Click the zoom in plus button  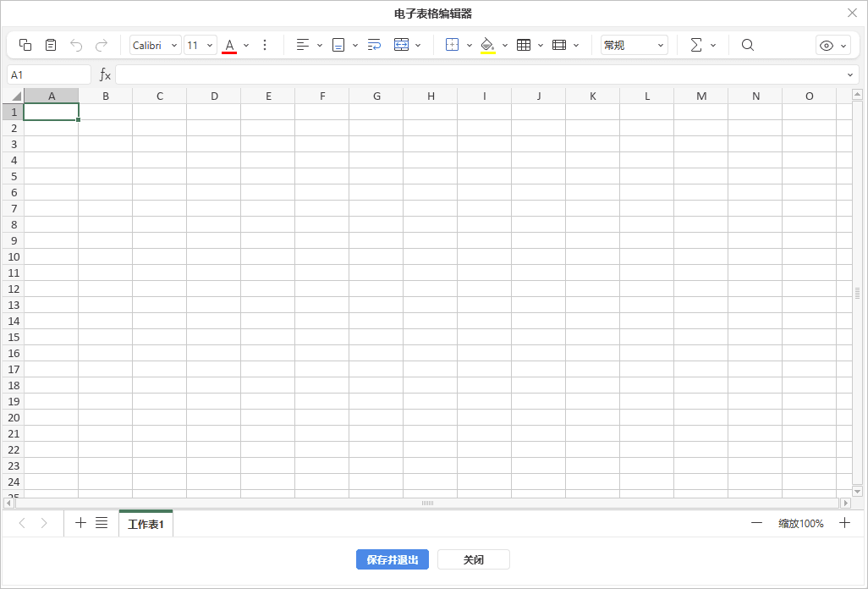[x=844, y=523]
